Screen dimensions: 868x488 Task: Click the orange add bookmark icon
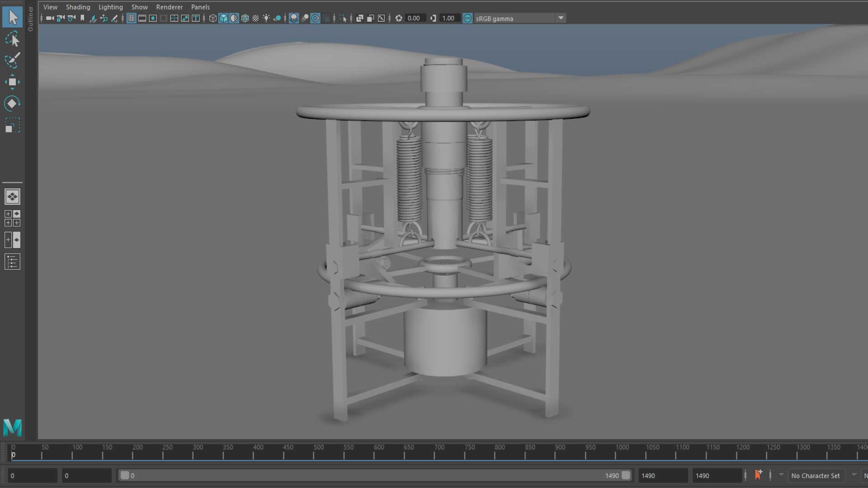point(758,475)
